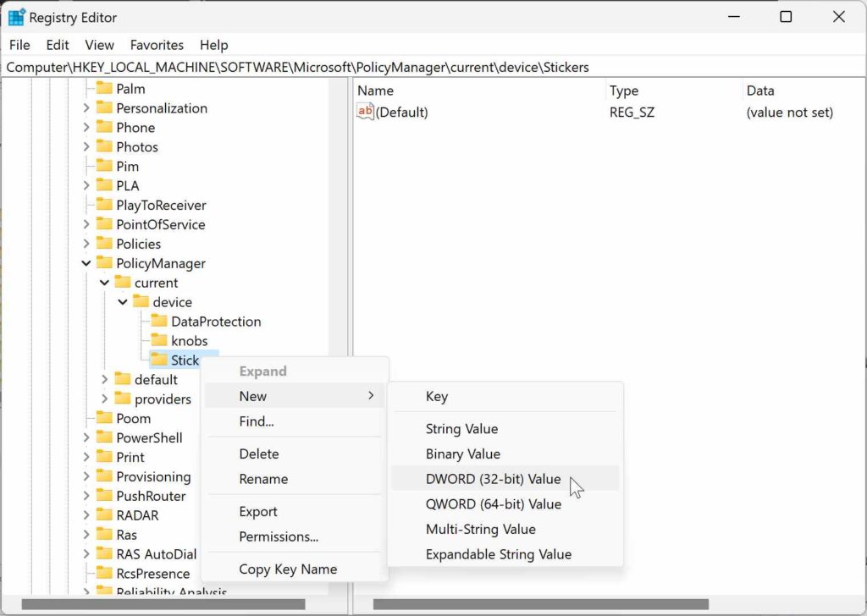Select Delete in the context menu
867x616 pixels.
point(294,454)
